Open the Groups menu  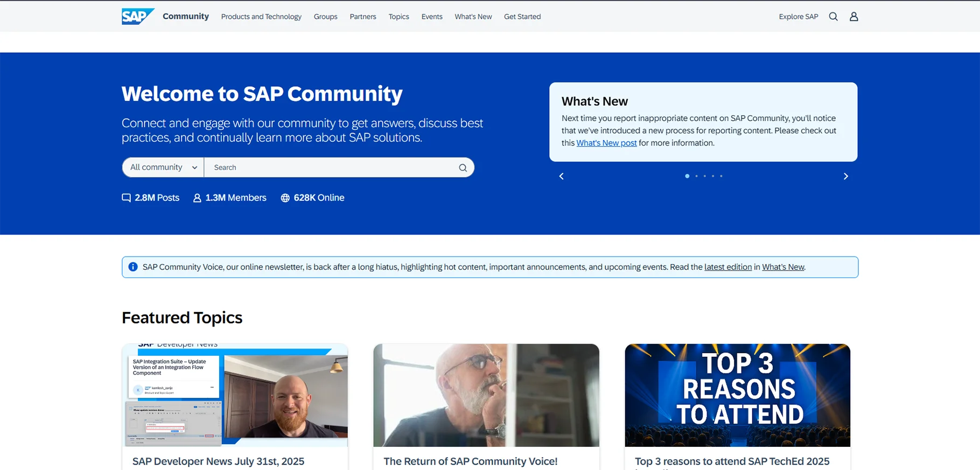tap(326, 17)
